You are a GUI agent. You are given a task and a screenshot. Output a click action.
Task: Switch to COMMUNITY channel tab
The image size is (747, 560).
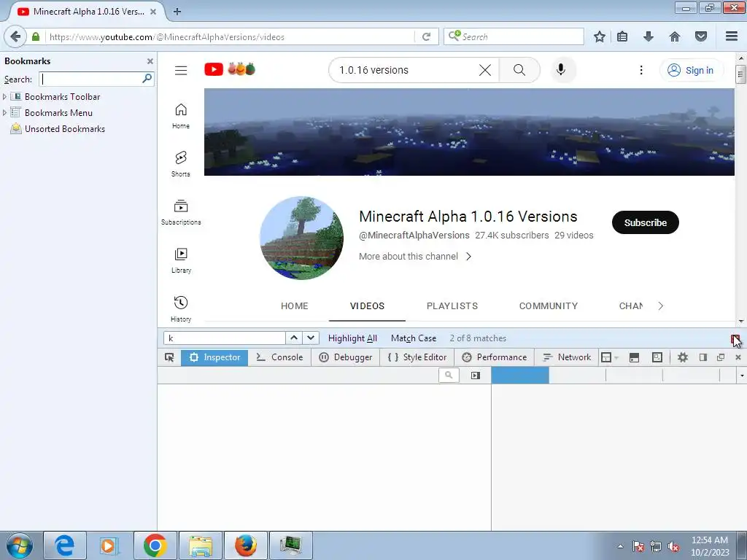tap(549, 306)
